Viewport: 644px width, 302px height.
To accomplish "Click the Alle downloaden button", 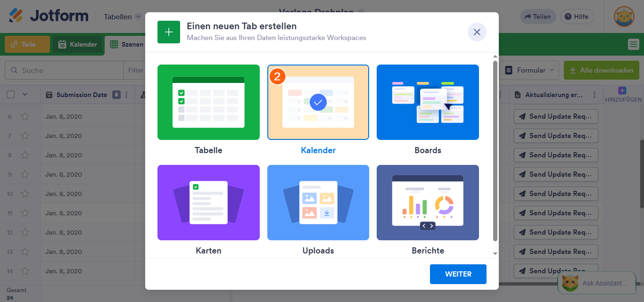I will pos(601,70).
